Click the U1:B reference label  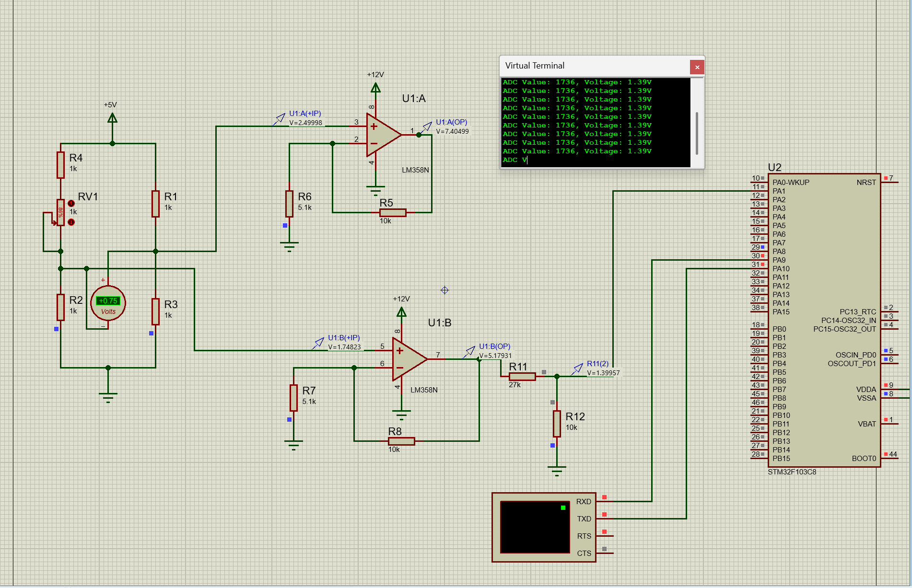pos(440,323)
